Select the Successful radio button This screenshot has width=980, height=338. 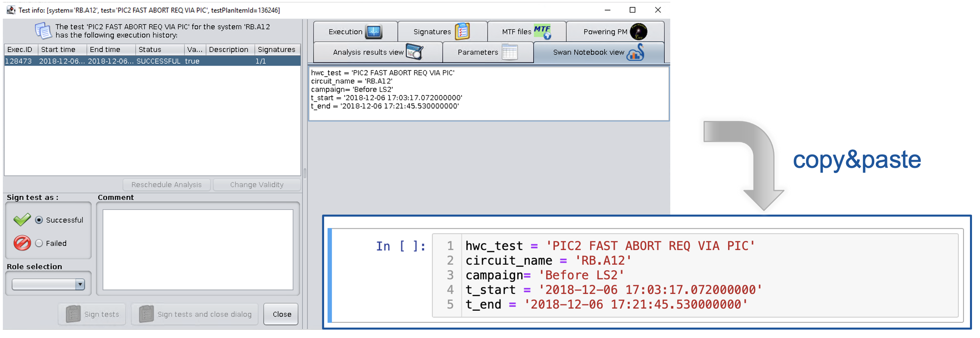point(39,220)
